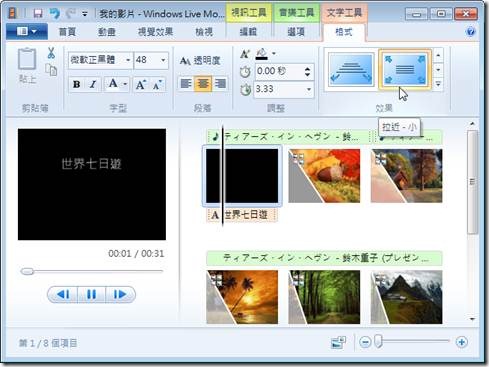Viewport: 489px width, 367px height.
Task: Open the help question mark icon
Action: [471, 32]
